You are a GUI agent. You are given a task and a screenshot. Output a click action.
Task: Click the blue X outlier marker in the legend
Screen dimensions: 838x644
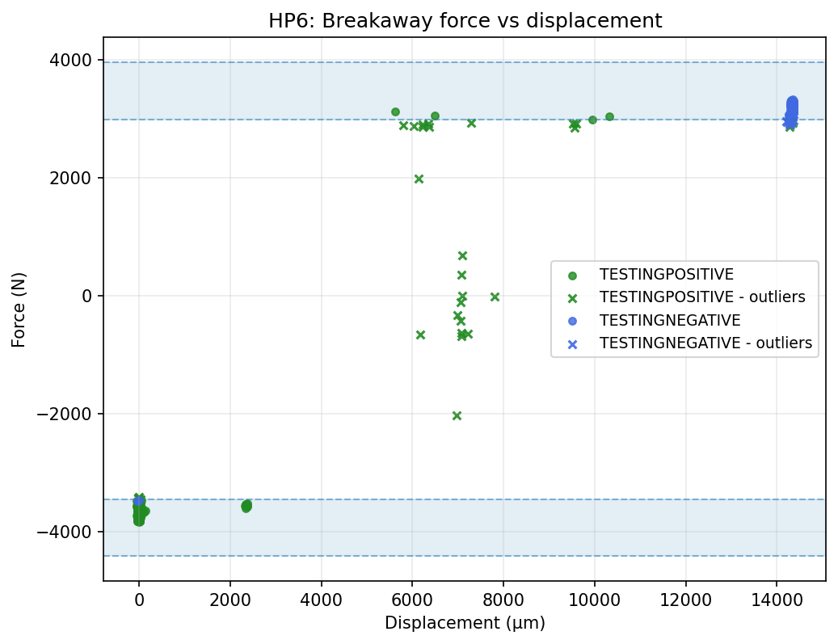click(572, 344)
